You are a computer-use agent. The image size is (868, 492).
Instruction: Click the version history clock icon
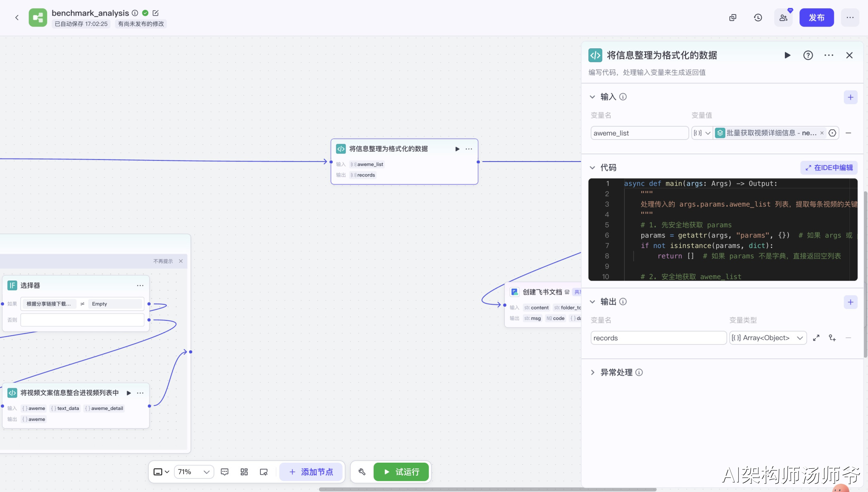tap(758, 18)
